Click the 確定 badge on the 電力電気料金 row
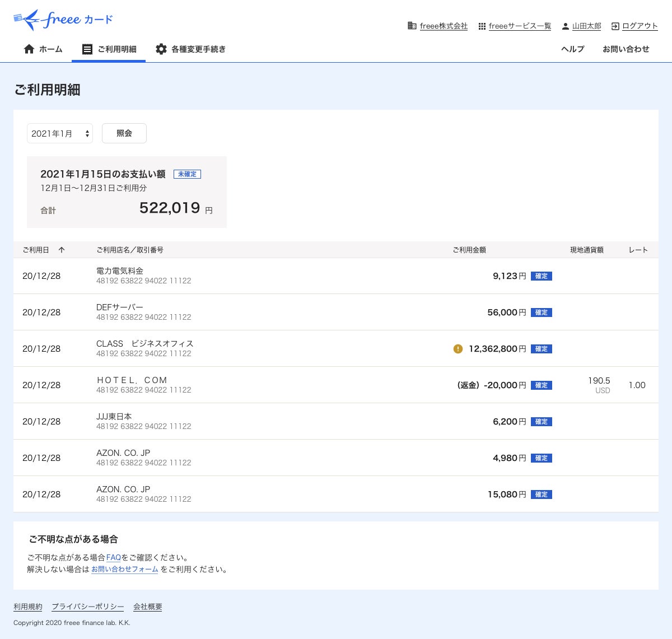This screenshot has height=639, width=672. (x=542, y=276)
